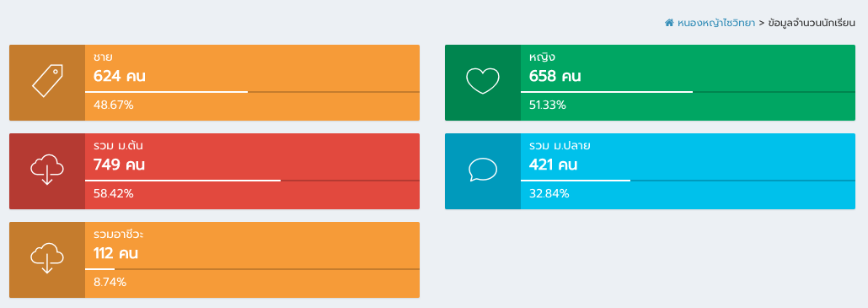
Task: Open the หนองหญ้าไซวิทยา breadcrumb link
Action: tap(715, 23)
